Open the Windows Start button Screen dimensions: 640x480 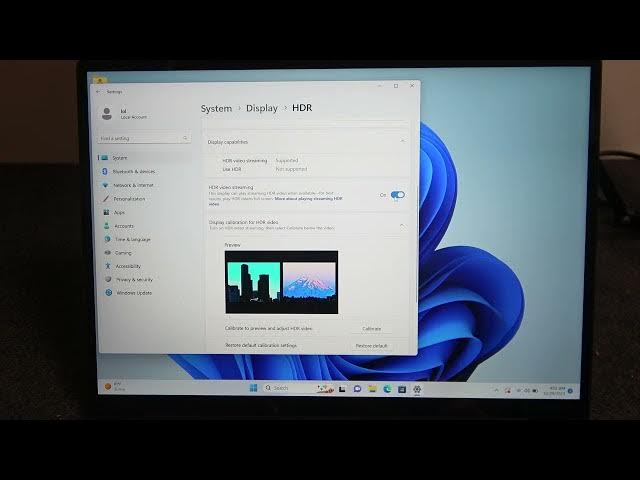(x=253, y=387)
